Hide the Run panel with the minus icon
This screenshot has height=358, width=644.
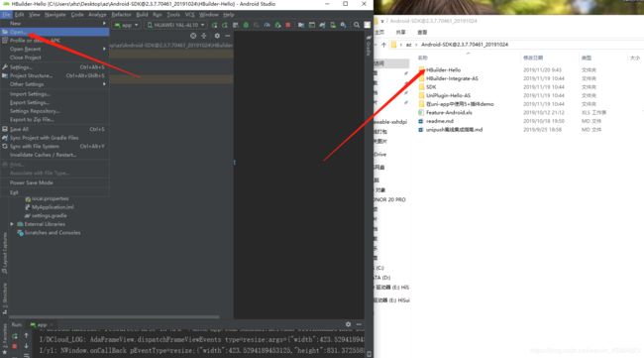pos(359,324)
